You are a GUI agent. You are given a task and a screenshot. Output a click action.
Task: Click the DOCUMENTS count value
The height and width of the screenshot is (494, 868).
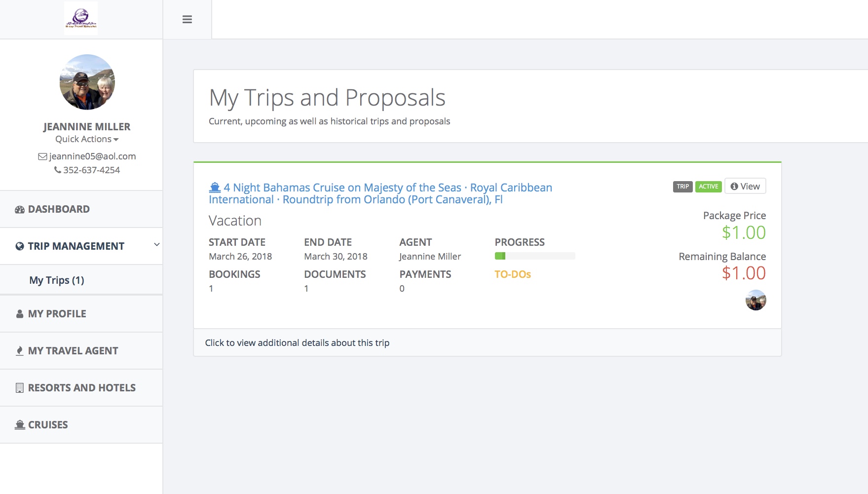(306, 289)
